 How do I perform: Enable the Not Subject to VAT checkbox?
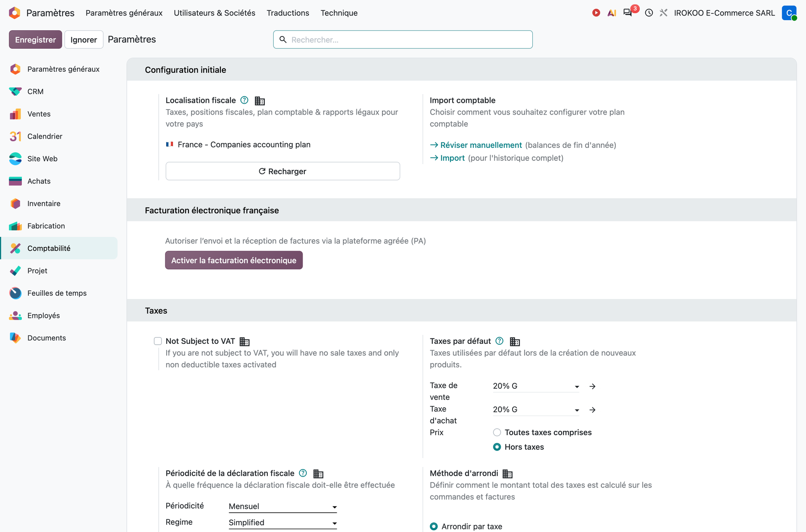click(x=158, y=341)
